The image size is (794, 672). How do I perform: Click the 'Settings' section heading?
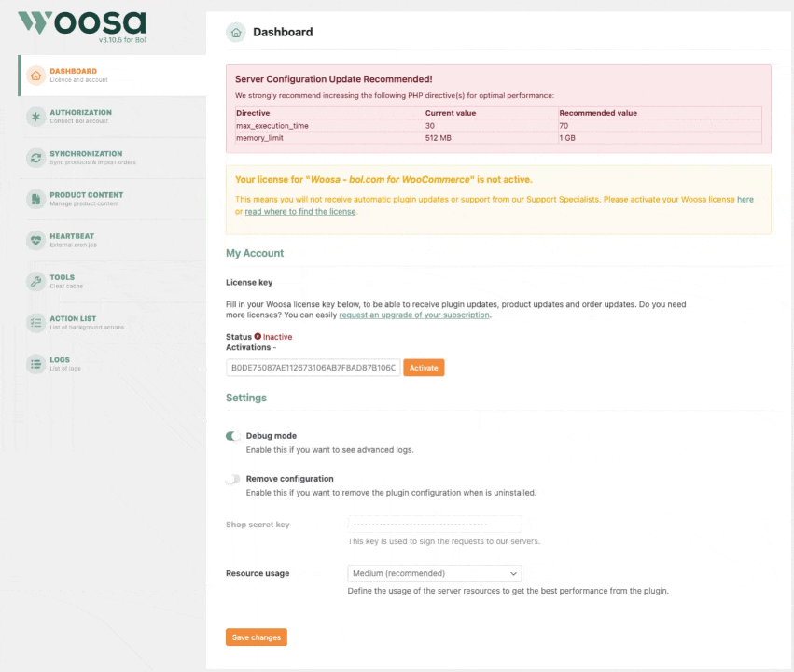pyautogui.click(x=246, y=398)
